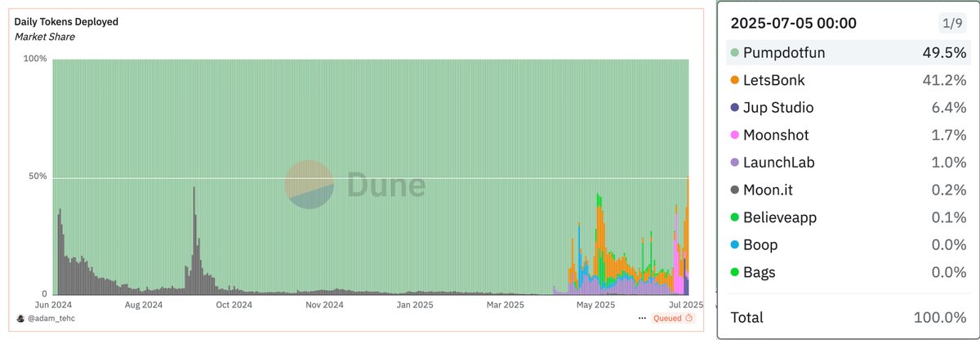
Task: Click the dark purple Jup Studio legend dot
Action: click(735, 107)
